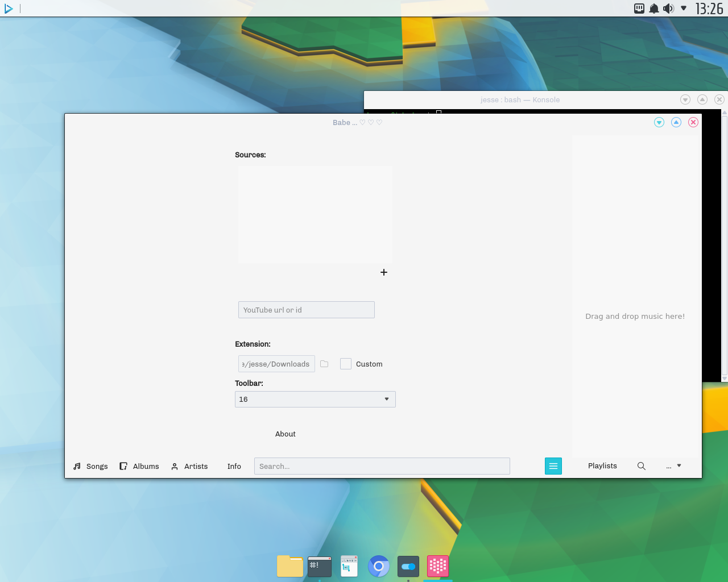Image resolution: width=728 pixels, height=582 pixels.
Task: Minimize the Konsole window
Action: pos(685,99)
